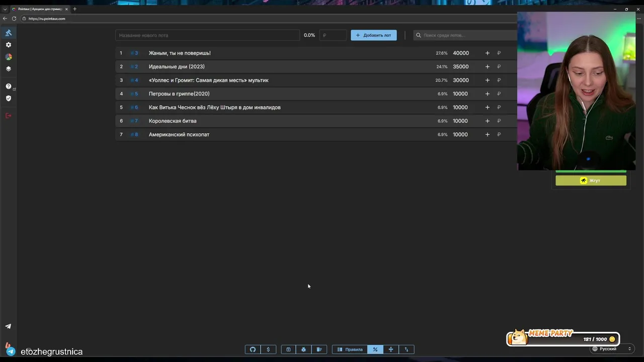This screenshot has height=362, width=644.
Task: Select lot name Петровы в гриппе(2020)
Action: (x=179, y=94)
